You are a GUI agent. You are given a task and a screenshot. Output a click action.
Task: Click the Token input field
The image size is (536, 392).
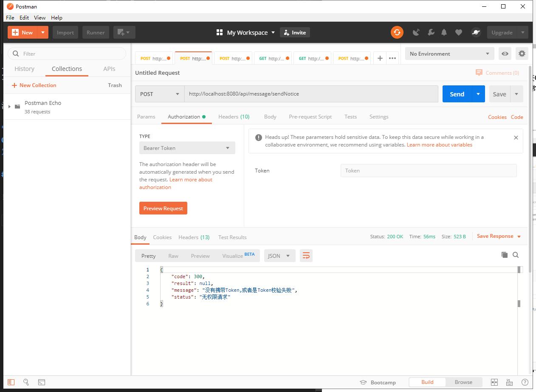coord(429,170)
